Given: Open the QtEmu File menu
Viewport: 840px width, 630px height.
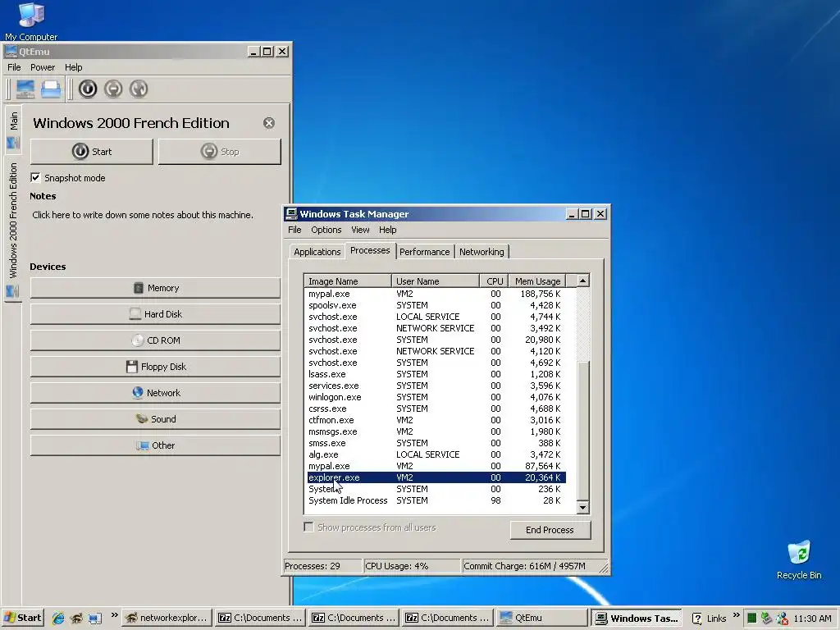Looking at the screenshot, I should (x=14, y=67).
